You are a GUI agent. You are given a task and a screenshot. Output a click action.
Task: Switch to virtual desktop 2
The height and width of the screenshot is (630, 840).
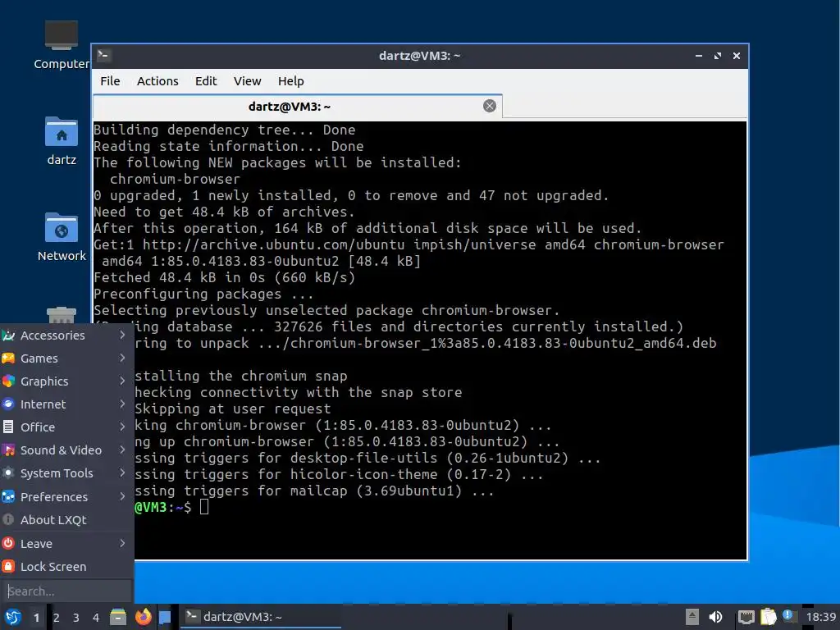pyautogui.click(x=57, y=618)
